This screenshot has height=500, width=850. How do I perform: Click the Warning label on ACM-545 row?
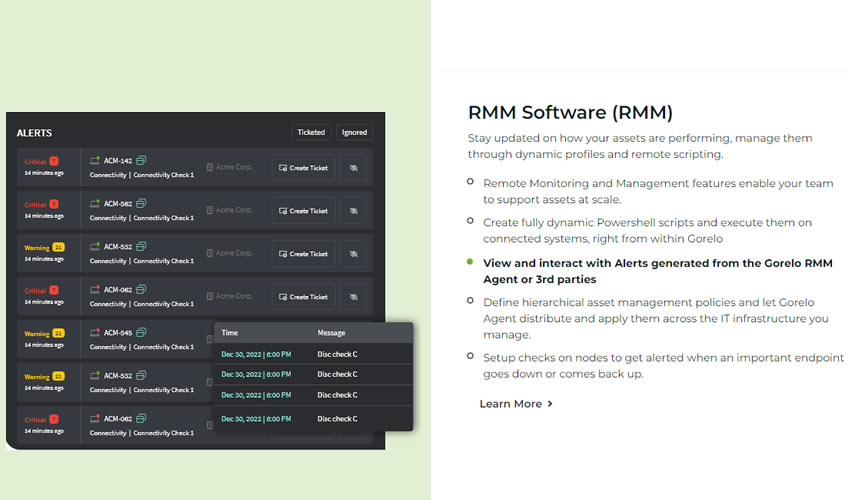[37, 334]
